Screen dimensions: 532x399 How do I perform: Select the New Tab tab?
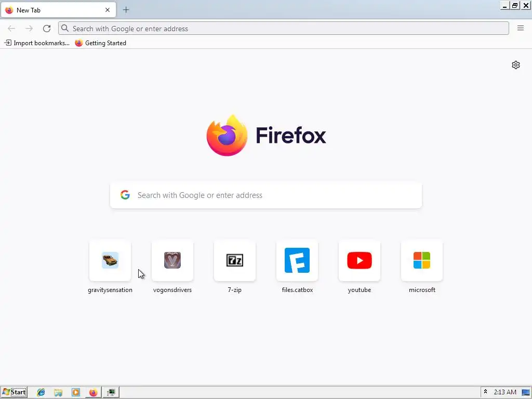tap(58, 10)
